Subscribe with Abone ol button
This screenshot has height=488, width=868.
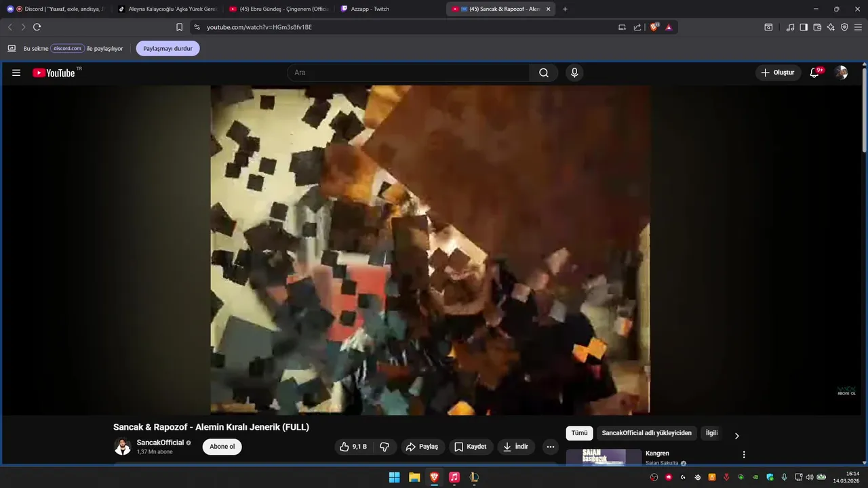coord(222,447)
